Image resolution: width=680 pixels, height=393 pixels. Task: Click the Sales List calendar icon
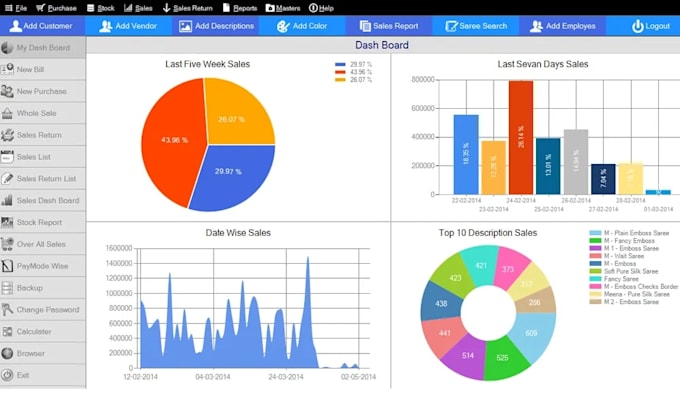coord(7,157)
